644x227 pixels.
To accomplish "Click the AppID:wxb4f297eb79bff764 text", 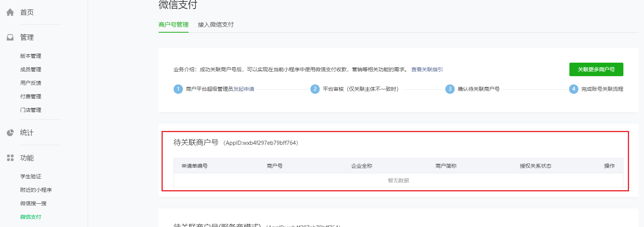I will point(261,143).
